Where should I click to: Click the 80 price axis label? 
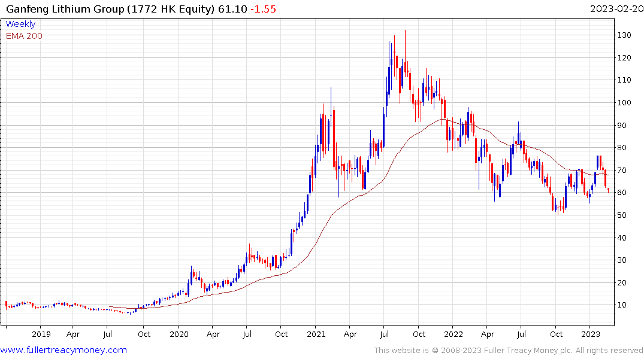point(622,148)
